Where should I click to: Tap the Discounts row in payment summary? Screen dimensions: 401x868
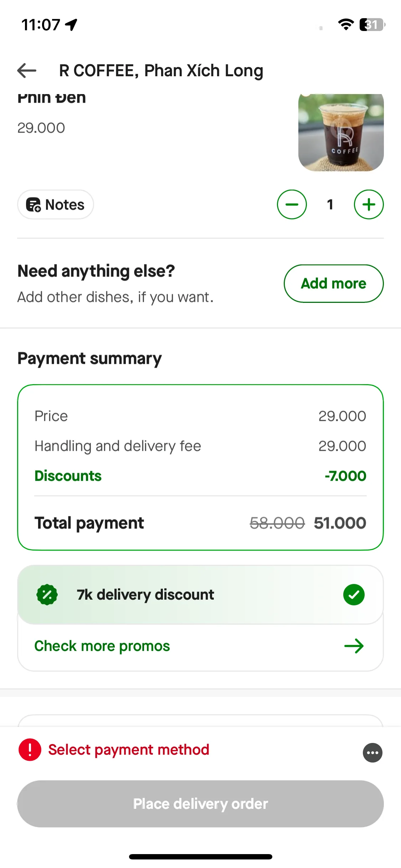click(200, 476)
